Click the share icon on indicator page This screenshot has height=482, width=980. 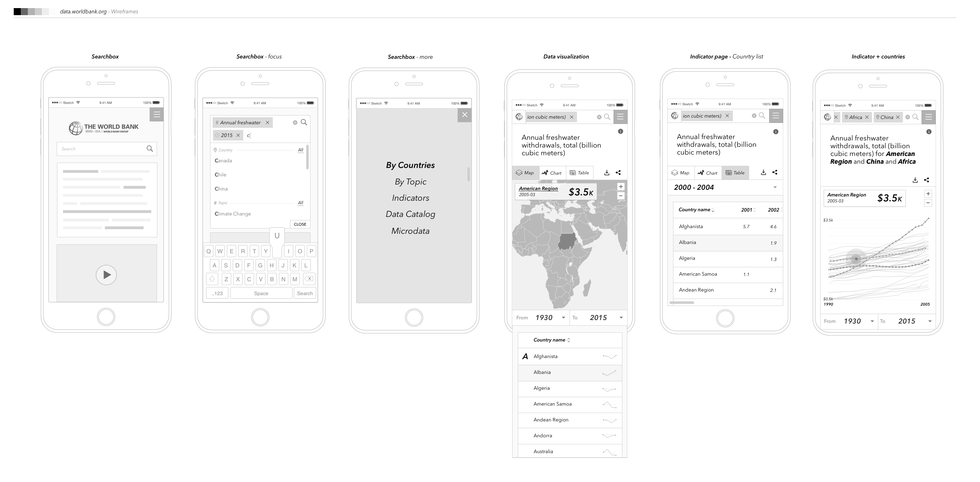click(x=775, y=173)
